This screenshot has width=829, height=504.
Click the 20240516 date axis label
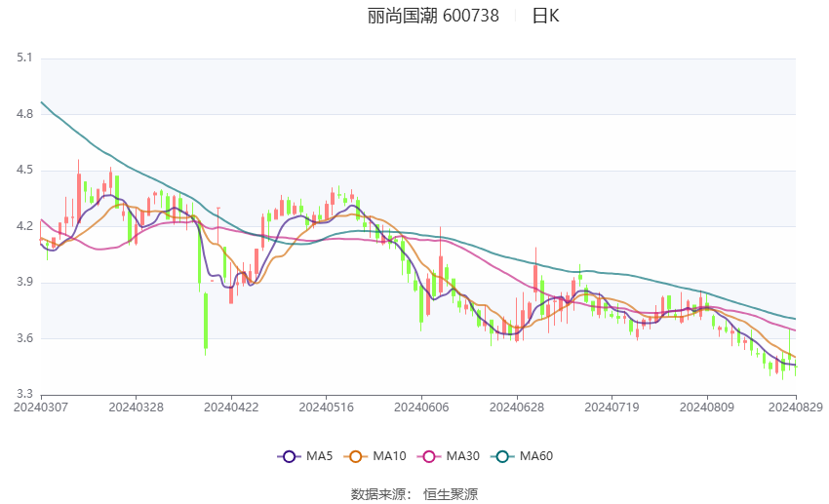(x=326, y=407)
